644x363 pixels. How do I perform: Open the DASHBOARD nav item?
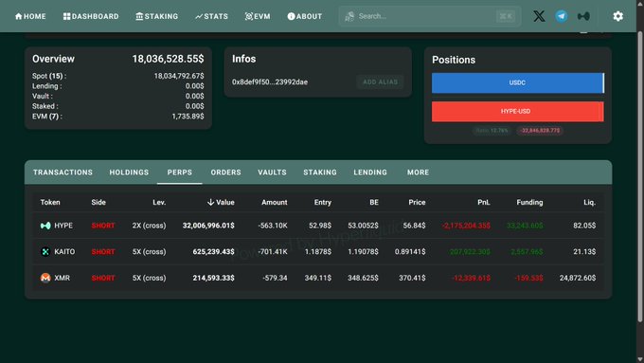91,16
